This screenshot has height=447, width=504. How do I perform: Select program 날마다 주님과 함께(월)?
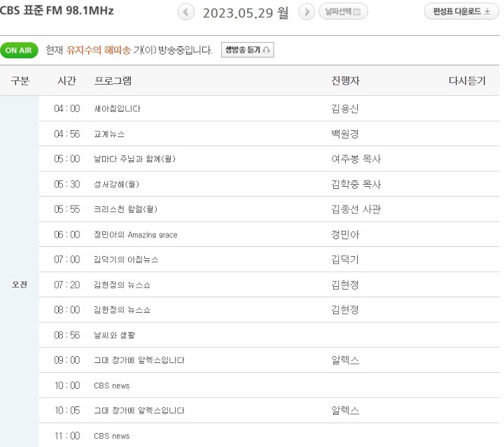(134, 159)
